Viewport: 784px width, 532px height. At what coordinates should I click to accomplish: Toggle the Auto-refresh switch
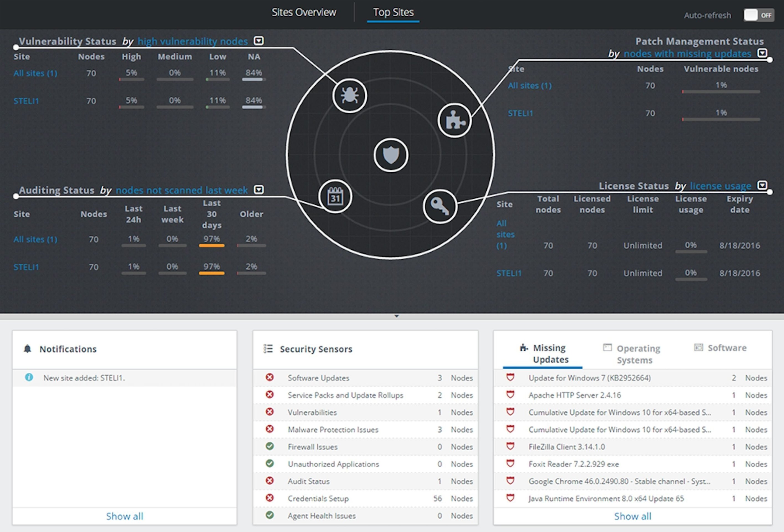click(x=759, y=15)
